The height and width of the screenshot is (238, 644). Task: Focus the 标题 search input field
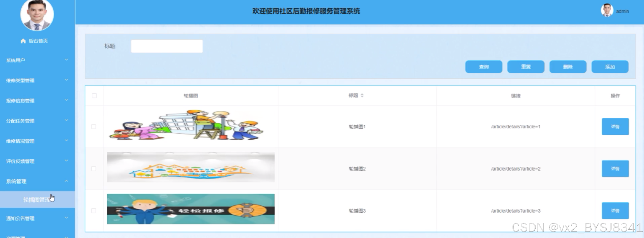tap(167, 46)
